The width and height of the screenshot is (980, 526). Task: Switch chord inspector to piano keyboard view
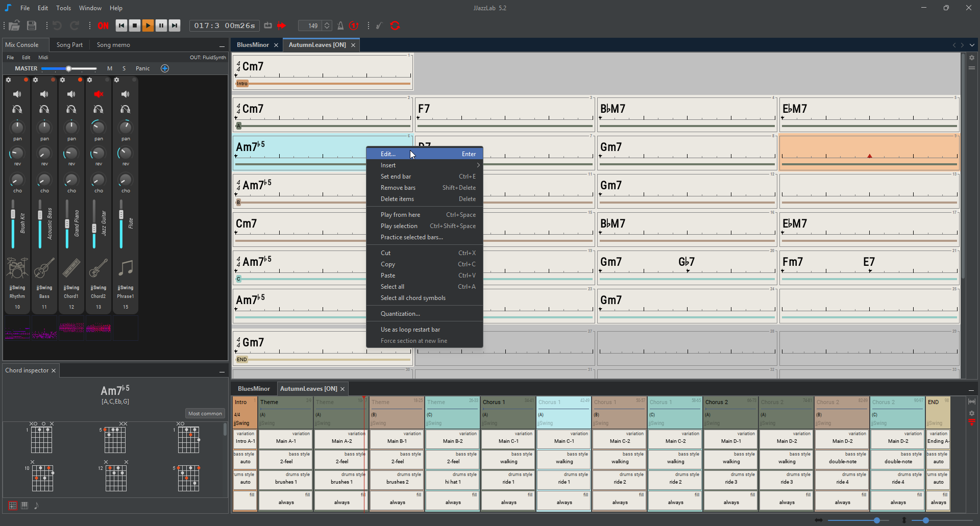point(24,505)
